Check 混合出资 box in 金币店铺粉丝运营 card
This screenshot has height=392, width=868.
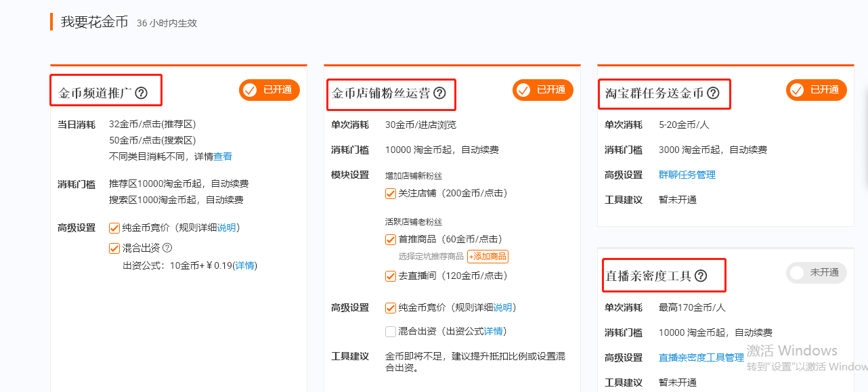[x=391, y=332]
